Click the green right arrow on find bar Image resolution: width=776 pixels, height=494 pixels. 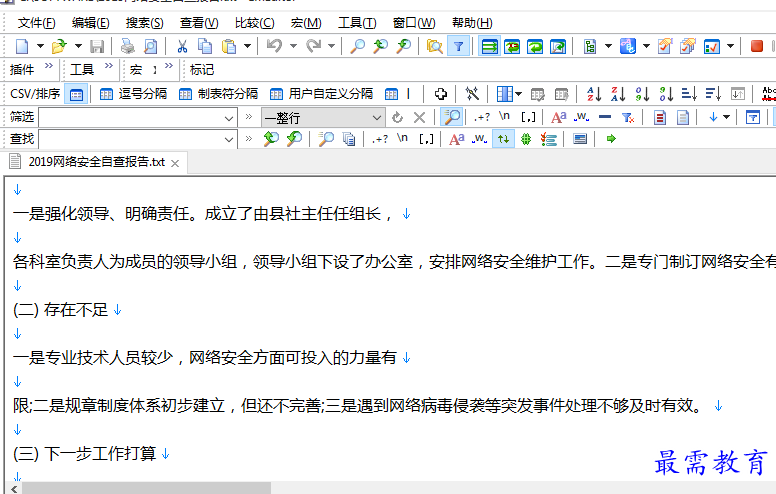tap(611, 139)
